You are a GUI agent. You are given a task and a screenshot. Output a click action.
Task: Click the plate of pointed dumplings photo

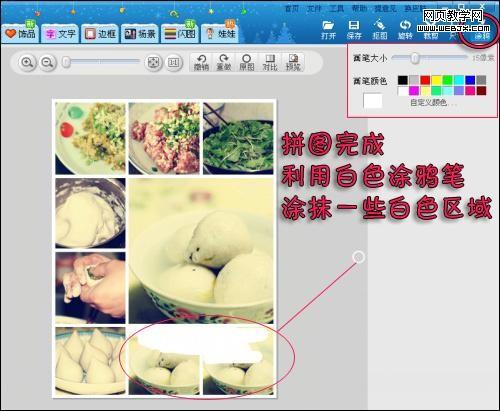point(90,361)
